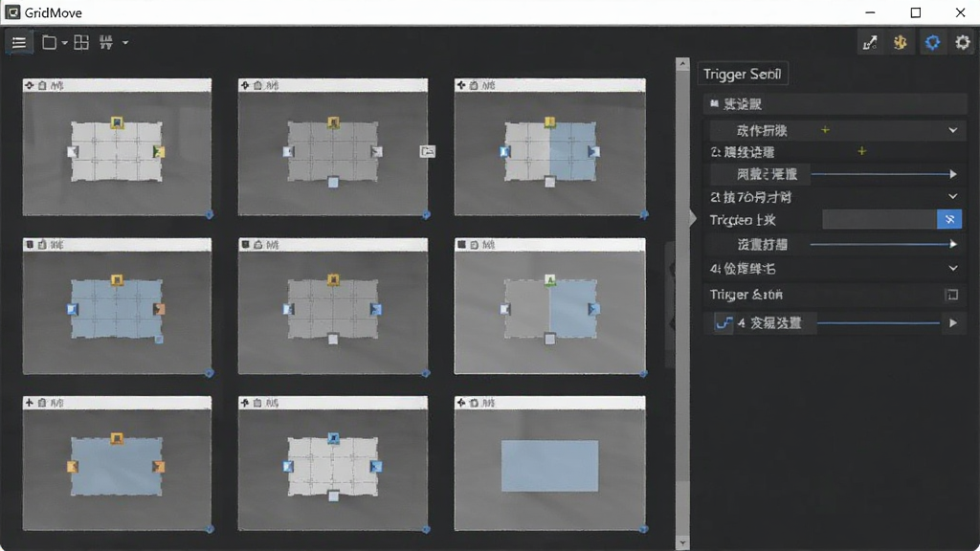Click the blue bottom handle in the top-middle preview
This screenshot has width=980, height=551.
tap(333, 183)
